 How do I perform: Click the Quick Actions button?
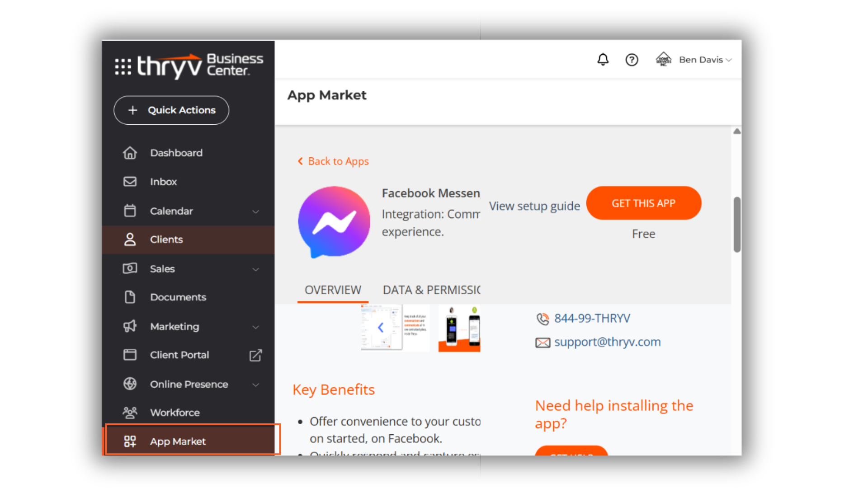coord(171,110)
